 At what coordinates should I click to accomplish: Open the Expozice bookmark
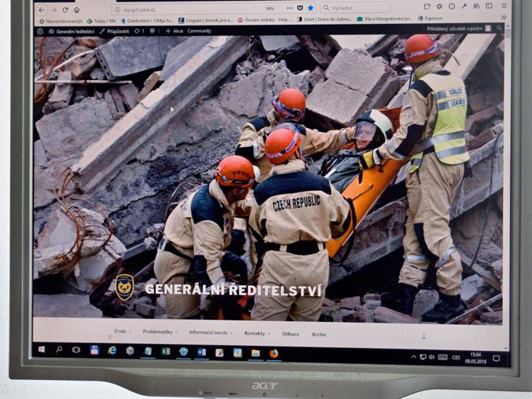tap(430, 18)
